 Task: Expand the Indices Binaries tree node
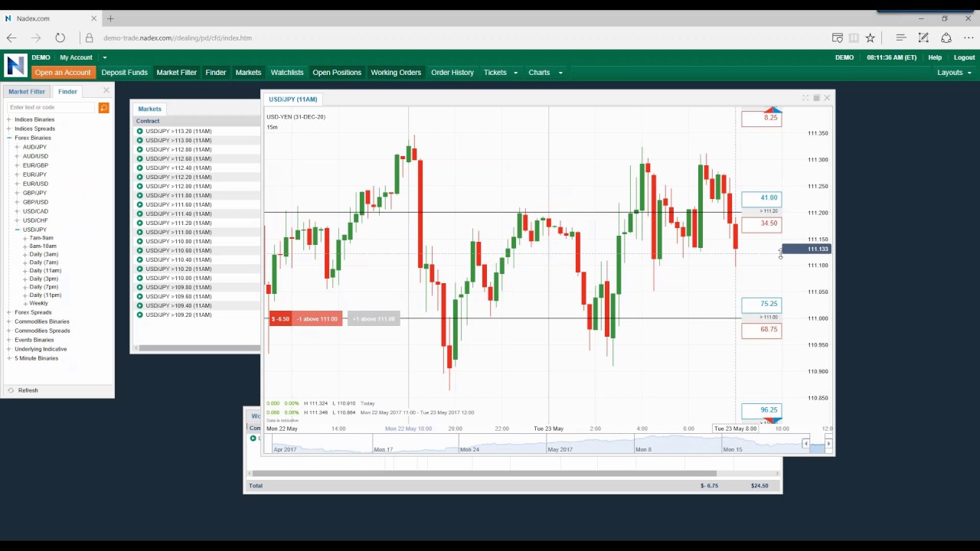(x=8, y=119)
